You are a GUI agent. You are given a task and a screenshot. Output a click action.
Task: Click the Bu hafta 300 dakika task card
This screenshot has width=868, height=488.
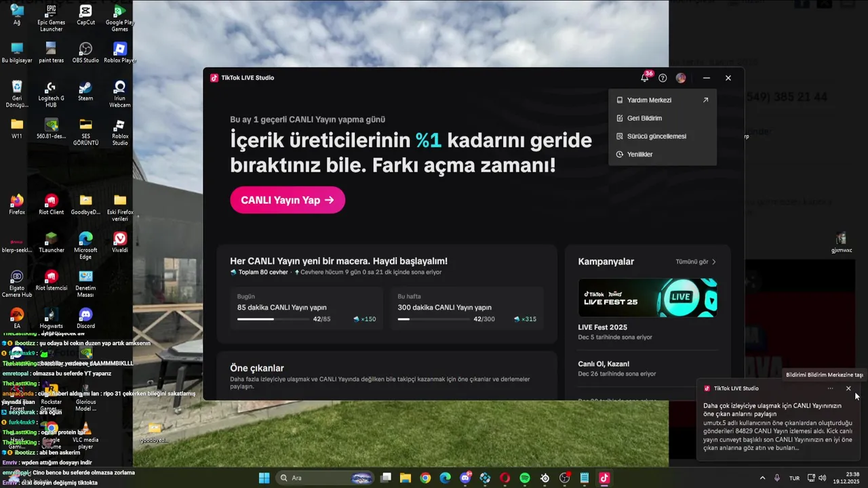pos(467,308)
